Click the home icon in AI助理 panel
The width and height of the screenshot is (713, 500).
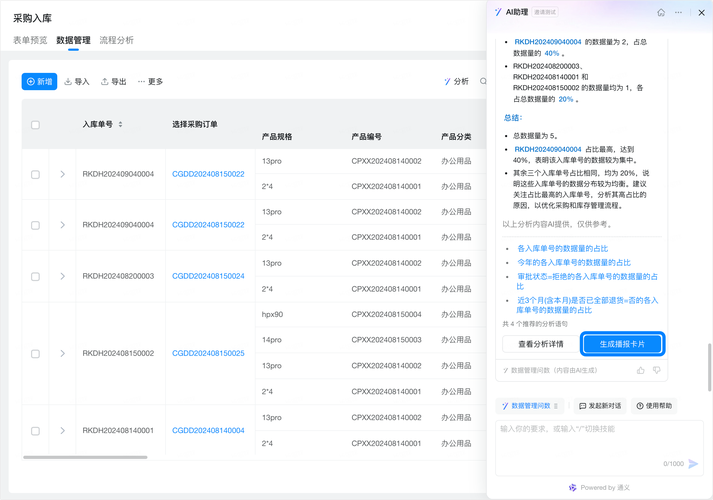[x=660, y=13]
